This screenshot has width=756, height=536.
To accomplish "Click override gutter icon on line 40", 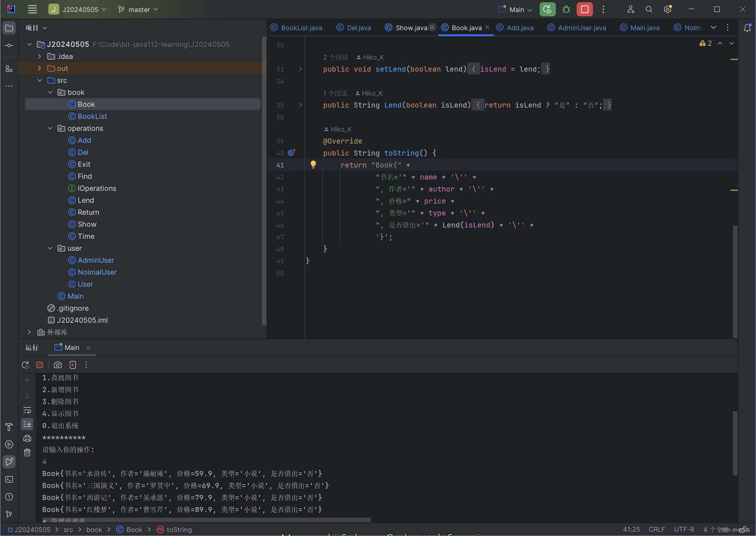I will [x=291, y=153].
